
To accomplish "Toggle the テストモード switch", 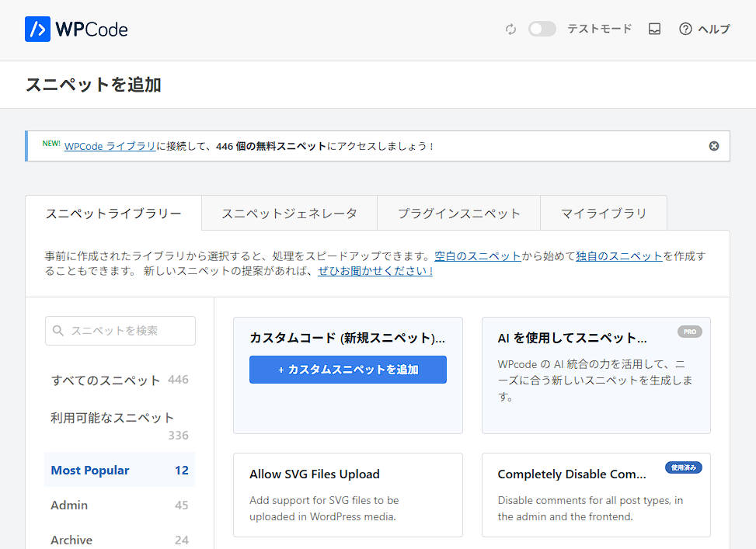I will point(542,30).
